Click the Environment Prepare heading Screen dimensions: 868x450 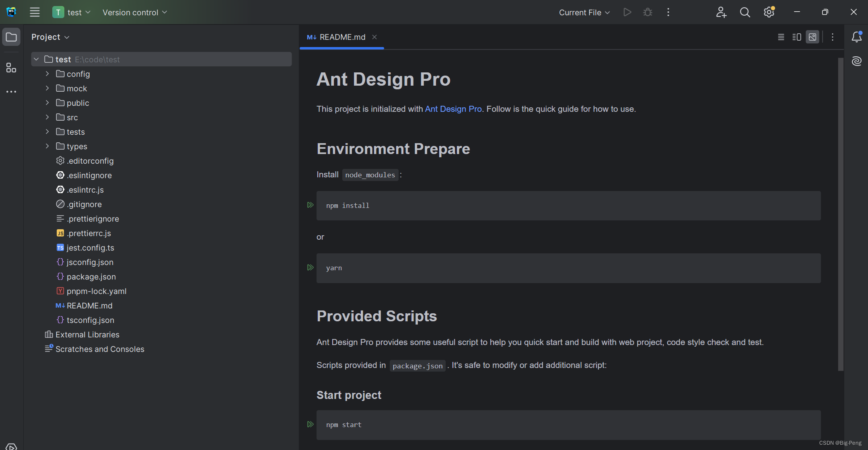[x=393, y=149]
